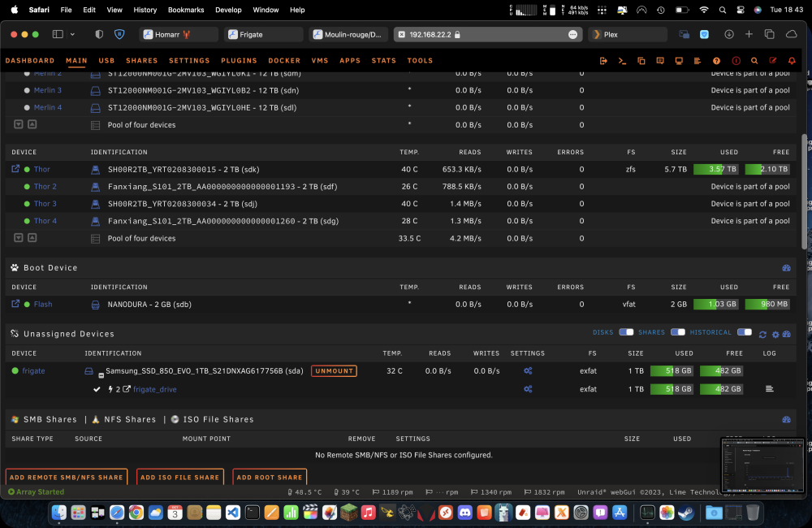
Task: Open the notifications bell icon
Action: point(792,61)
